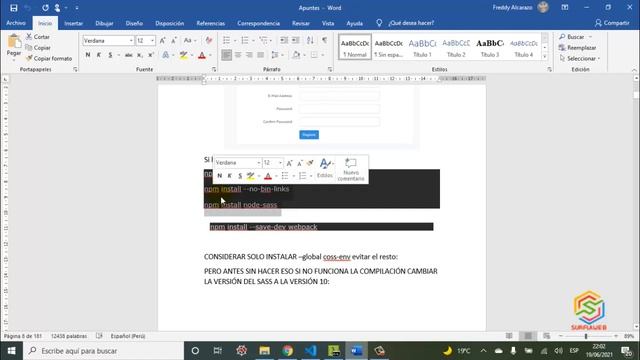Click the Chrome icon in taskbar

tap(287, 351)
